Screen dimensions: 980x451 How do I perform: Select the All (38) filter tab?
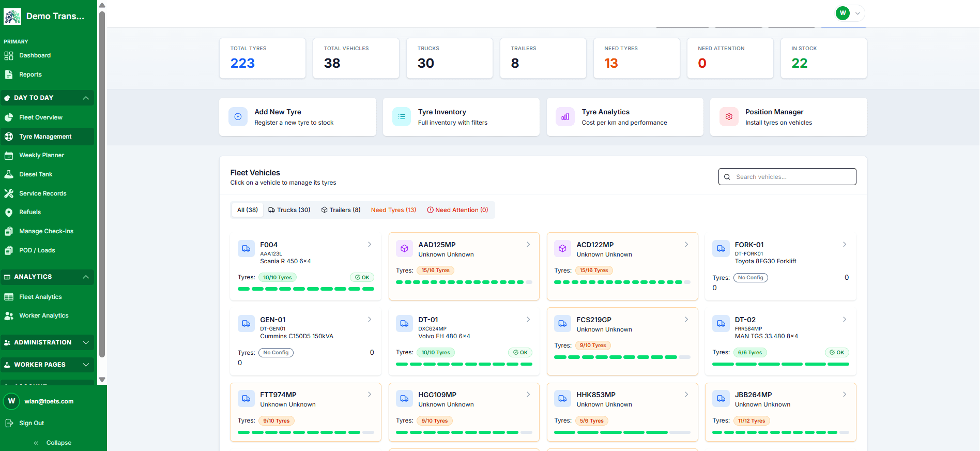[x=248, y=210]
